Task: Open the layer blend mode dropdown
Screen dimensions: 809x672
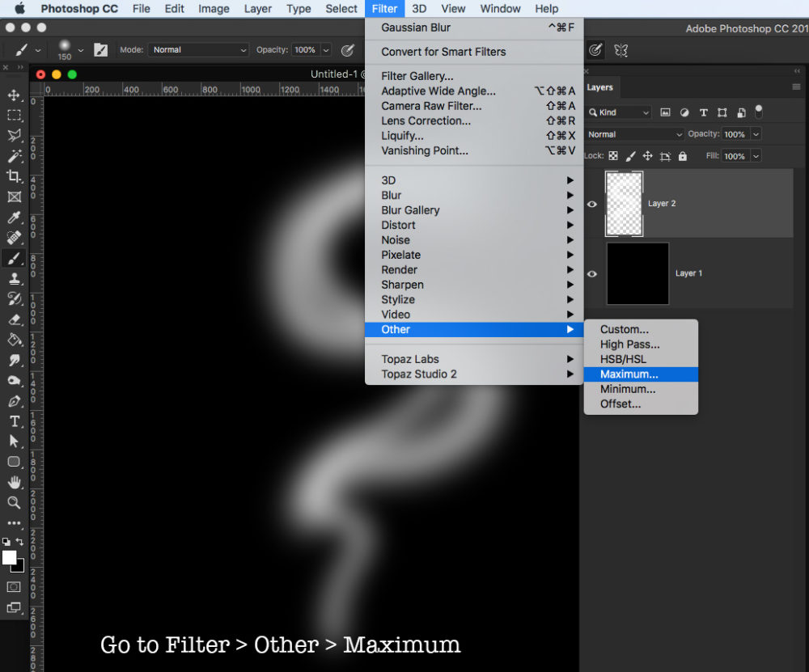Action: [x=635, y=134]
